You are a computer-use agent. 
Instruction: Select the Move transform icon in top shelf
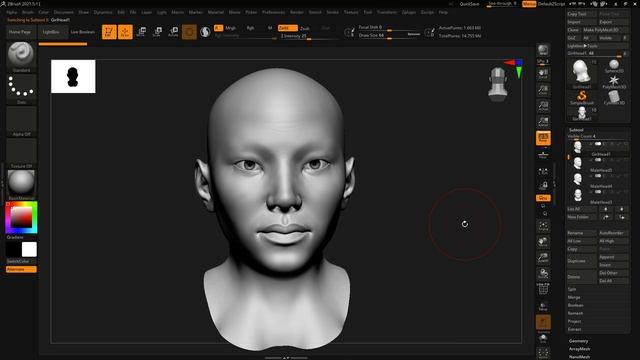(x=141, y=32)
